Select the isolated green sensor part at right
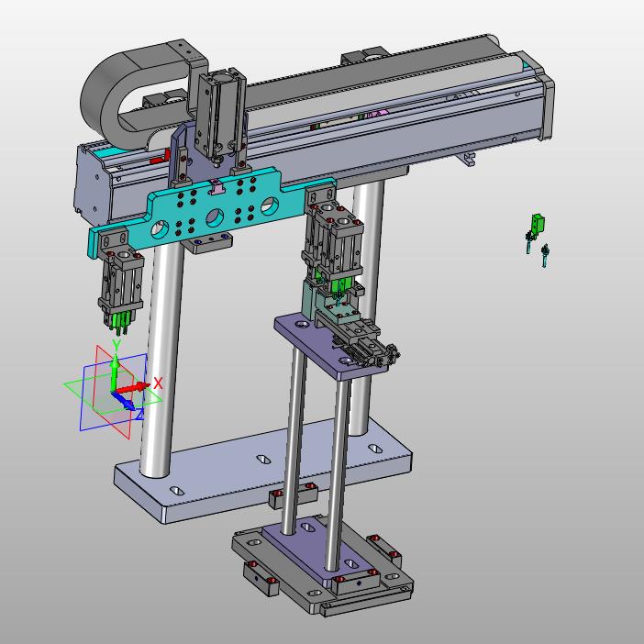 tap(538, 224)
